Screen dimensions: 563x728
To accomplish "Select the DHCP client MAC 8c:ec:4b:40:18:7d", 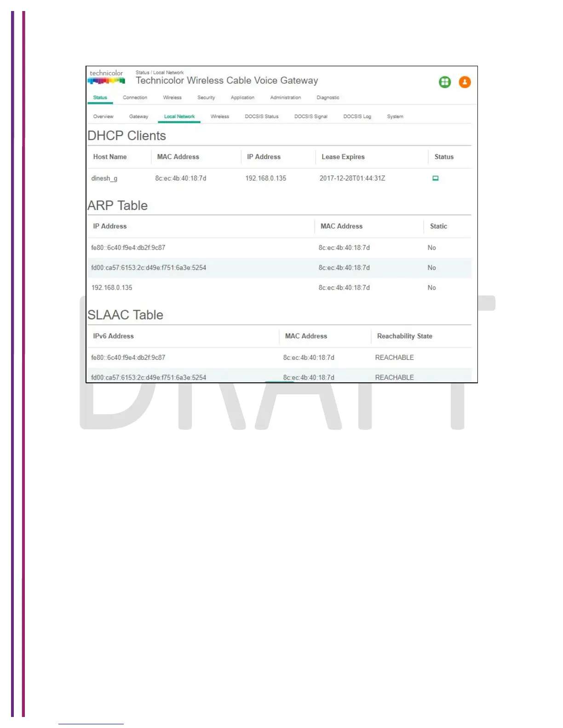I will coord(181,178).
